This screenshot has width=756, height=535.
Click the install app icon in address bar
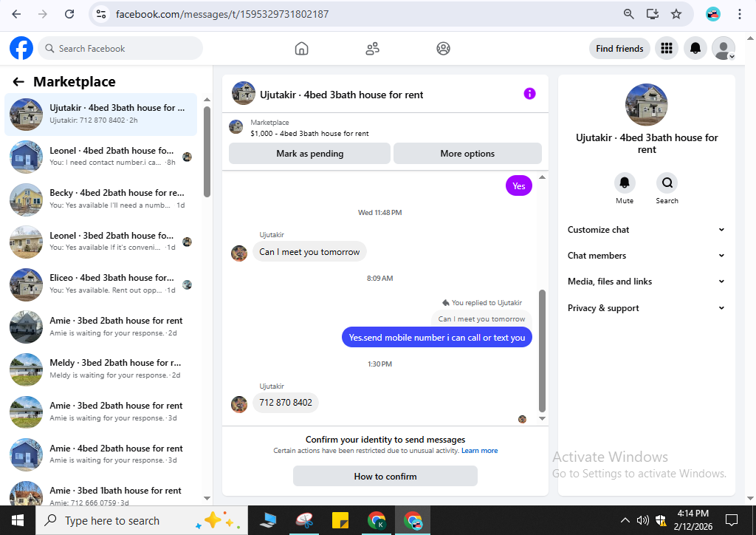653,14
